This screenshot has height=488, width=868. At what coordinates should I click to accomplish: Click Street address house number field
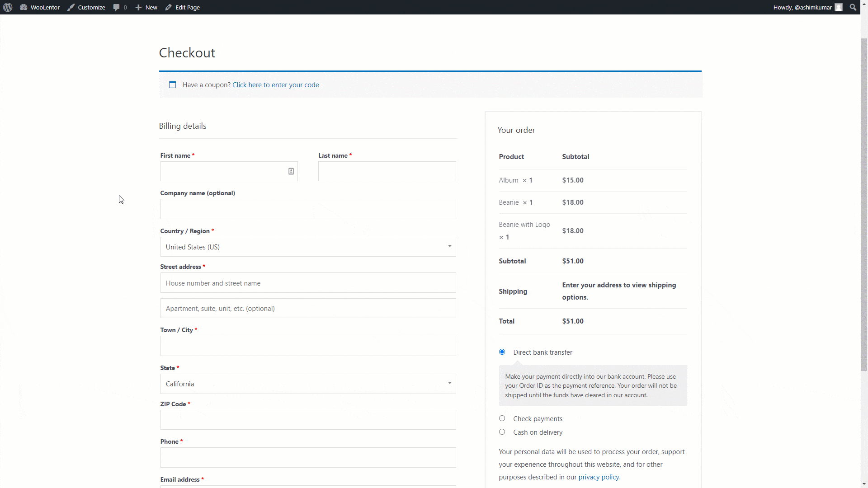point(307,282)
